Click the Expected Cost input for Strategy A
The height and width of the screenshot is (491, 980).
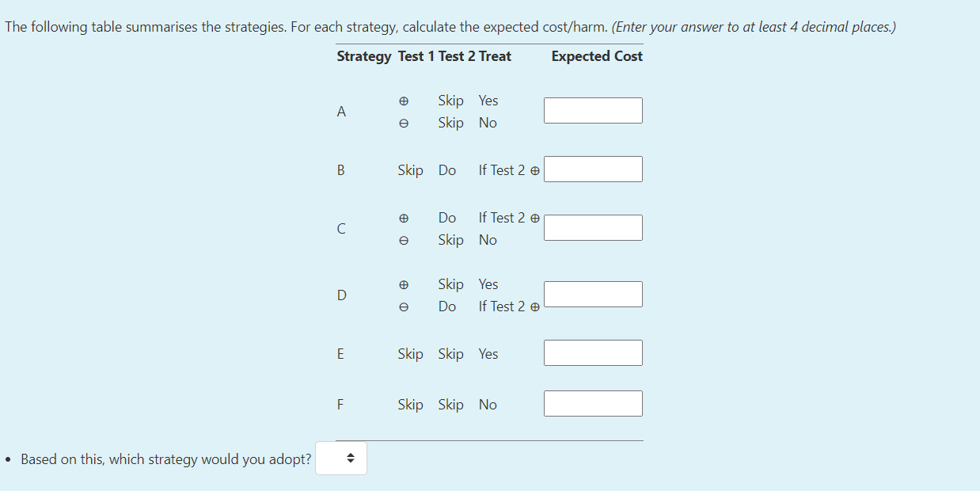coord(592,110)
